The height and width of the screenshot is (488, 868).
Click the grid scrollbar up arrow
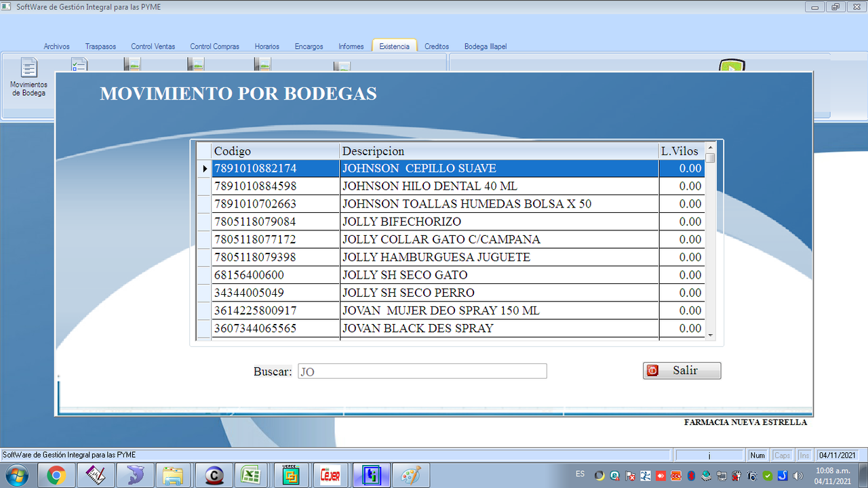point(710,147)
